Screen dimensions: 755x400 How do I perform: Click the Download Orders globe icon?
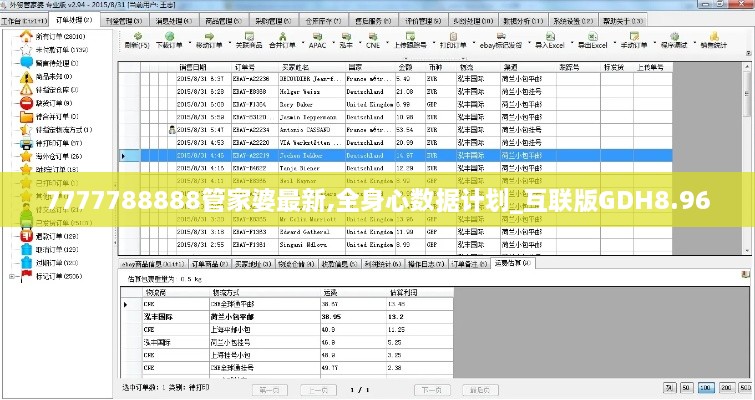[x=169, y=36]
